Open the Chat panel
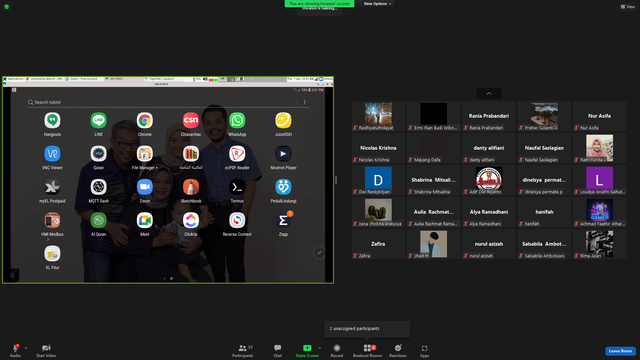Screen dimensions: 640x360 (278, 350)
